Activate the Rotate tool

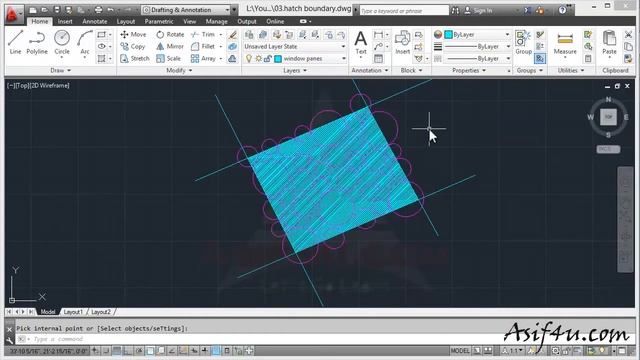170,35
